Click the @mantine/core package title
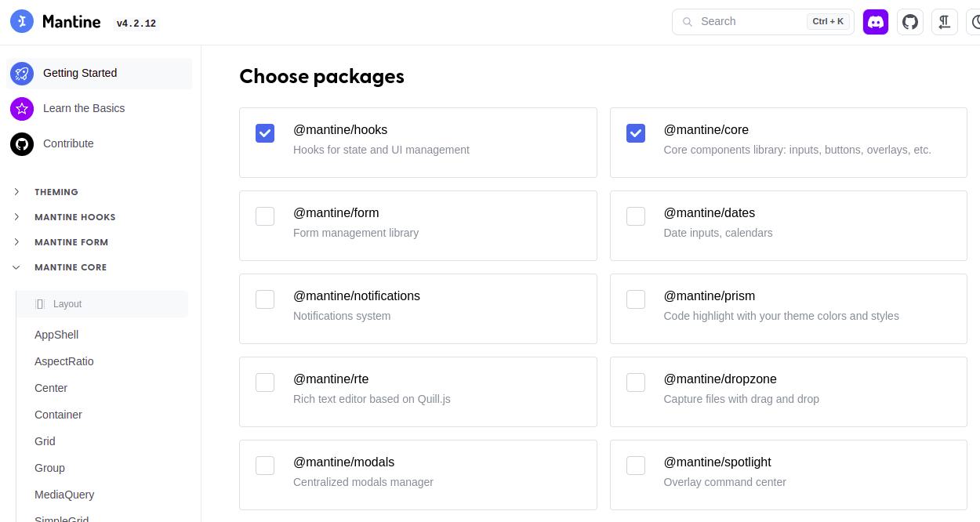 tap(706, 130)
